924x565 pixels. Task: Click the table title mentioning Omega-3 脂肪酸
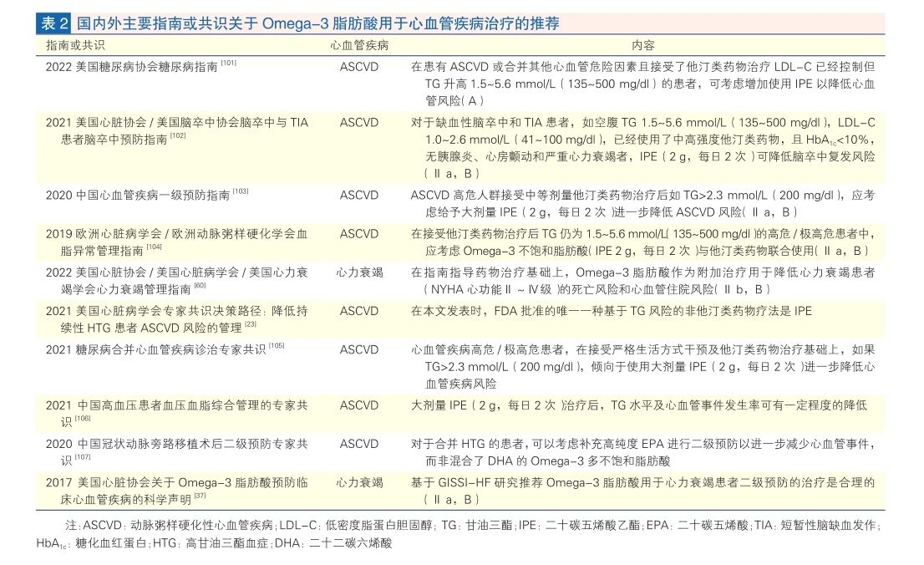pyautogui.click(x=317, y=23)
